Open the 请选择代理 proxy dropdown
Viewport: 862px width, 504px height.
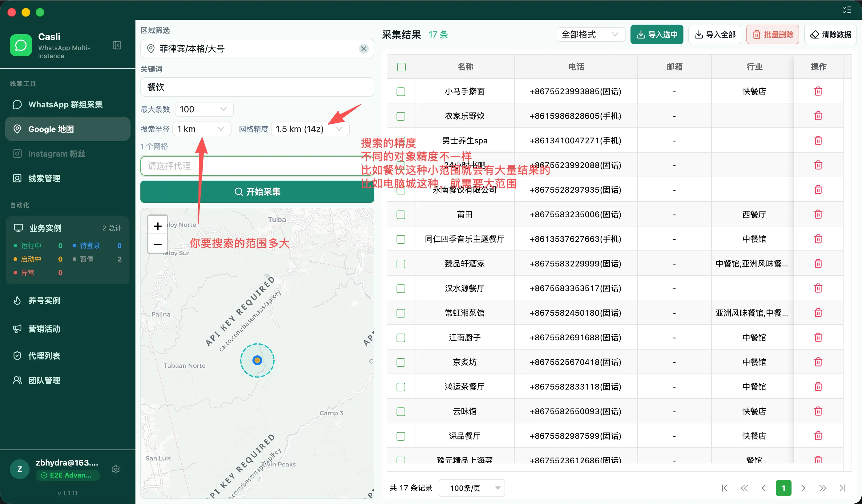(x=257, y=166)
